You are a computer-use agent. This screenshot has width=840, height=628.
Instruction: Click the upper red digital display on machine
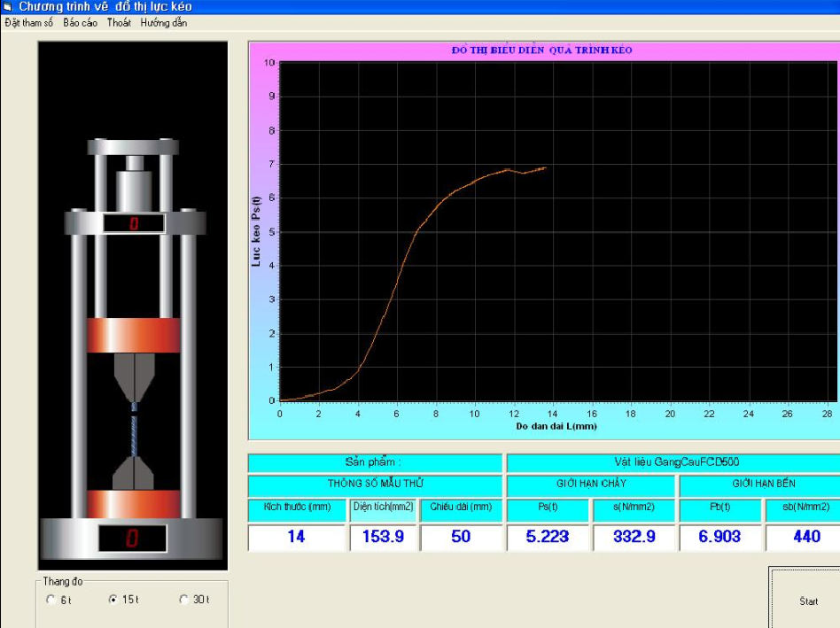pyautogui.click(x=134, y=223)
